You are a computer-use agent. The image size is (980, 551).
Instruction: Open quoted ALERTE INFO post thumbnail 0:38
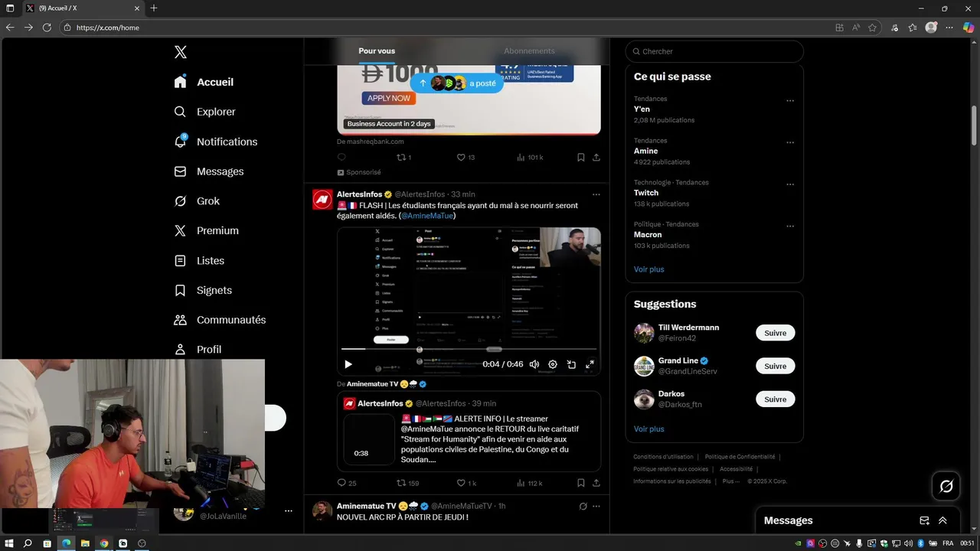(x=371, y=439)
